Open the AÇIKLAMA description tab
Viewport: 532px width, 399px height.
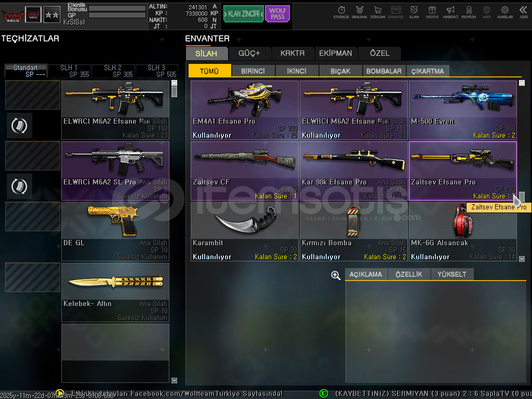pos(366,274)
